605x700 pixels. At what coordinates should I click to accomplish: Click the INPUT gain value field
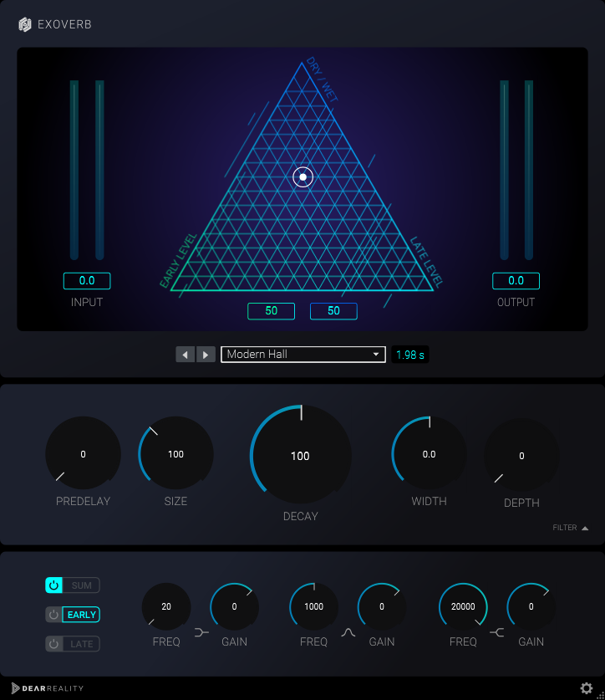point(87,281)
